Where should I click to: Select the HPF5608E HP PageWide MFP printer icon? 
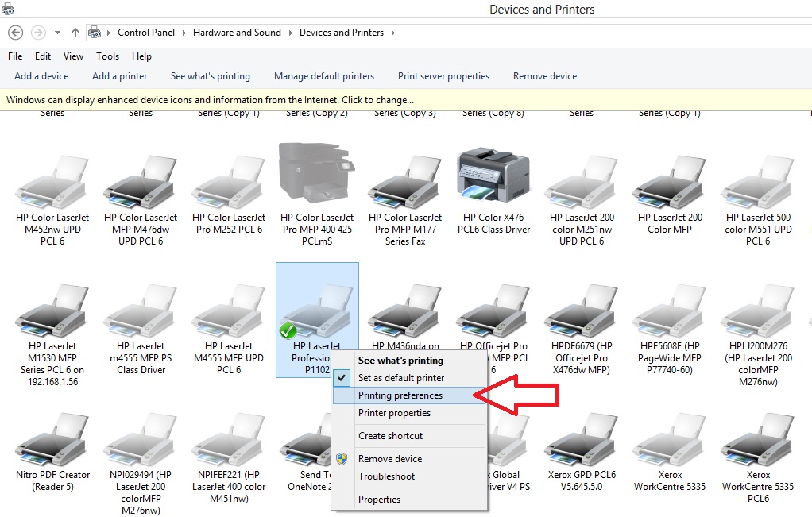(670, 311)
